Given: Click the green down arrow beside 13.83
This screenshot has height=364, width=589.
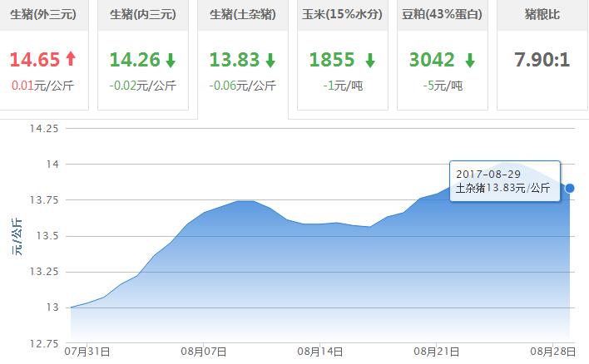Looking at the screenshot, I should pos(270,60).
